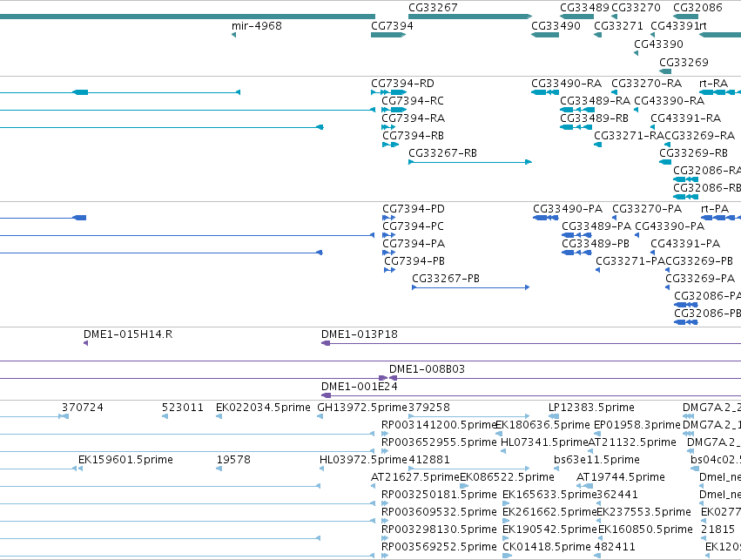Click the CG33489 gene label

coord(584,8)
